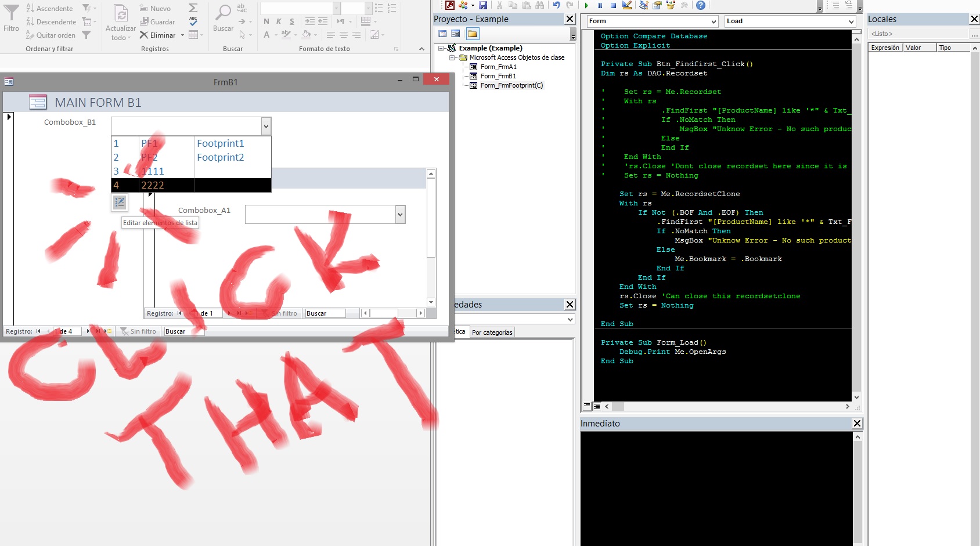Open the Eliminar dropdown arrow
Image resolution: width=980 pixels, height=546 pixels.
pyautogui.click(x=182, y=35)
